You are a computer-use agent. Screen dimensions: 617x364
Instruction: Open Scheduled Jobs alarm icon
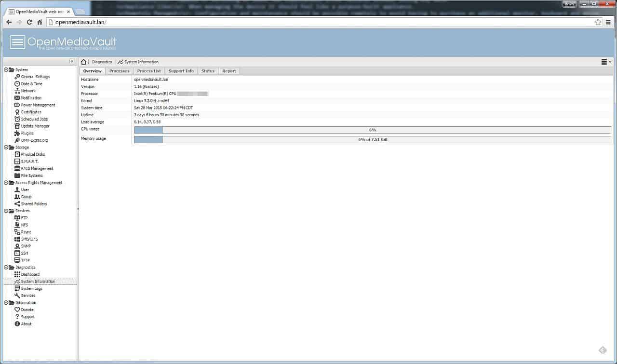17,119
